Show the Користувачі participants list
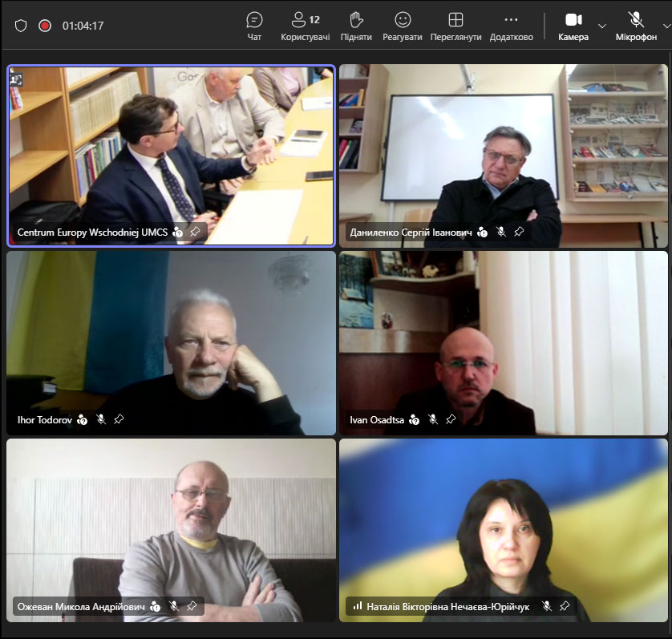The height and width of the screenshot is (639, 672). [306, 26]
